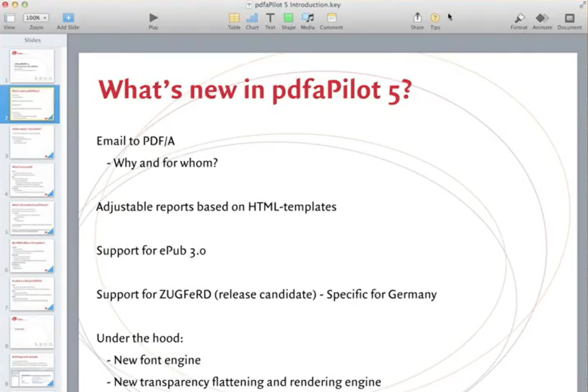This screenshot has height=392, width=588.
Task: Show Tips coaching marks
Action: pyautogui.click(x=435, y=18)
